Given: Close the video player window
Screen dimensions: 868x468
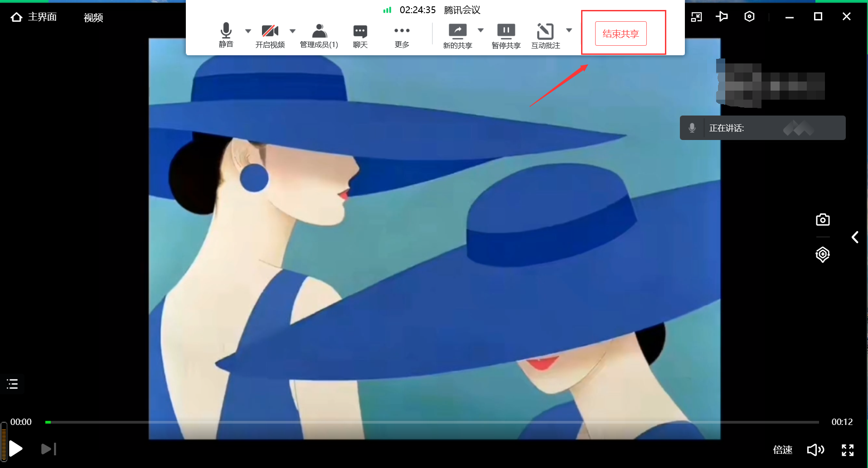Looking at the screenshot, I should pyautogui.click(x=846, y=17).
